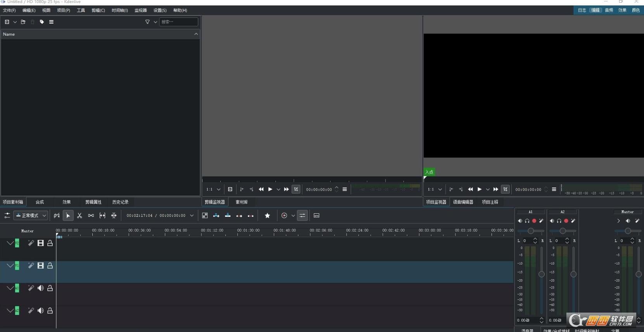Select the razor (scissors) tool
Screen dimensions: 644x332
point(80,216)
